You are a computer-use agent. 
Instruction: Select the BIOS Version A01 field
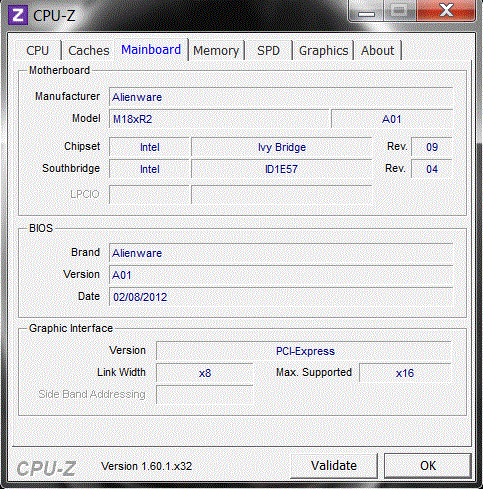(x=281, y=275)
